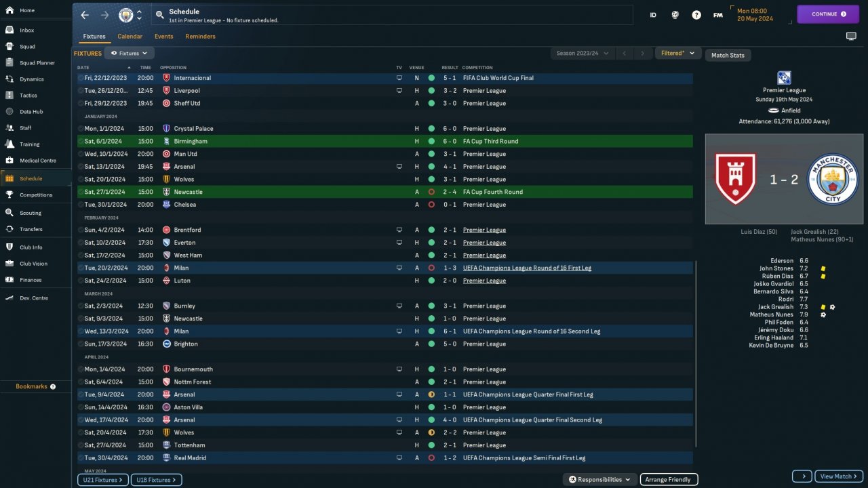Click the TV icon on Internacional row

pyautogui.click(x=399, y=78)
